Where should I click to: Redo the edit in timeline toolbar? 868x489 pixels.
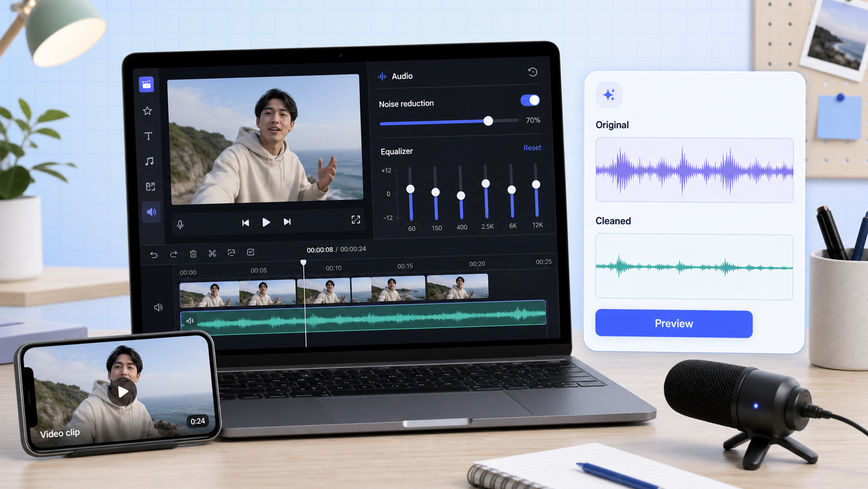pos(173,254)
